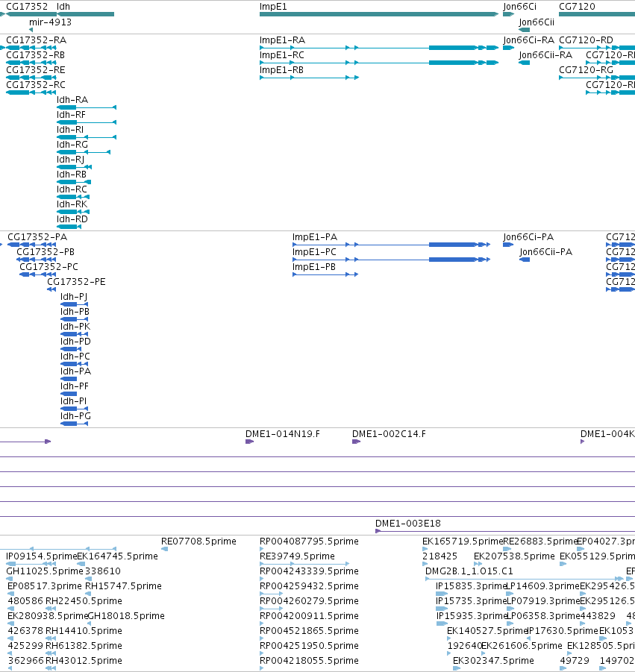Select the Idh-RF transcript label
Image resolution: width=635 pixels, height=672 pixels.
pyautogui.click(x=71, y=115)
